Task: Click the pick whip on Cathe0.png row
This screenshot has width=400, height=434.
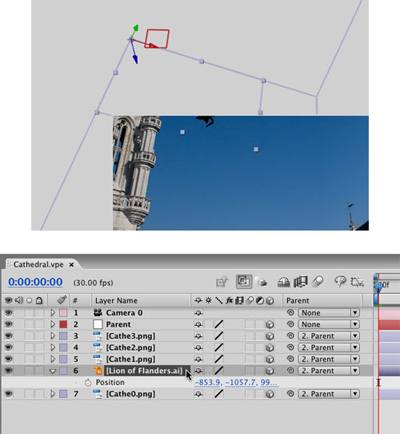Action: (290, 394)
